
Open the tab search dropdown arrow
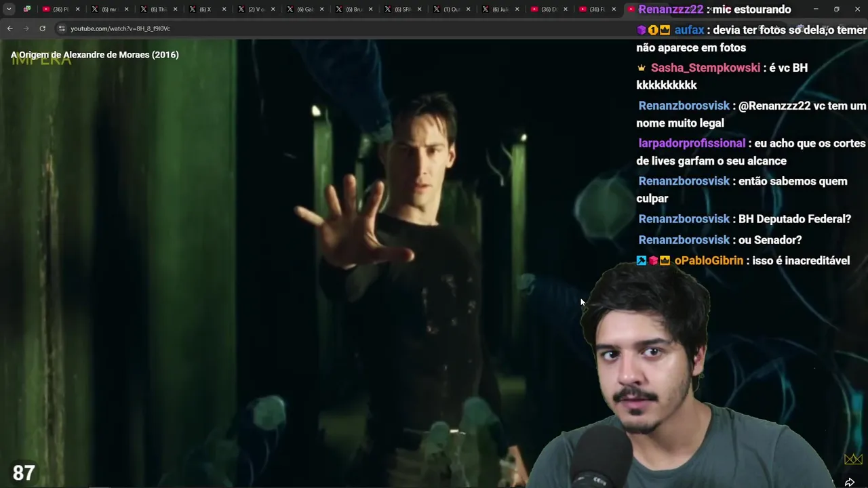pos(9,9)
